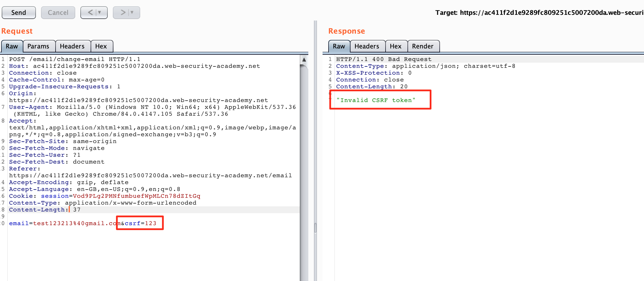The width and height of the screenshot is (644, 281).
Task: Click the Cookie session value in request
Action: click(136, 196)
